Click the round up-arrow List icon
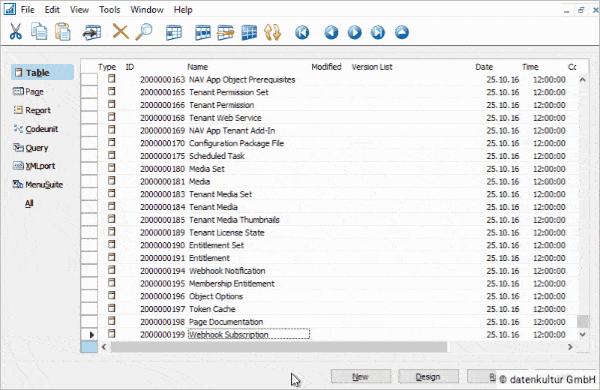Viewport: 600px width, 390px height. [401, 33]
